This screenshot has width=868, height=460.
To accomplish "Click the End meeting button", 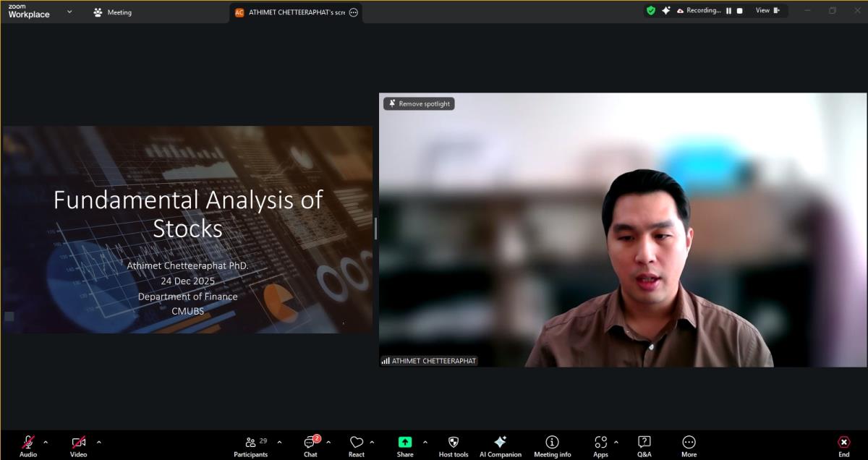I will 843,446.
